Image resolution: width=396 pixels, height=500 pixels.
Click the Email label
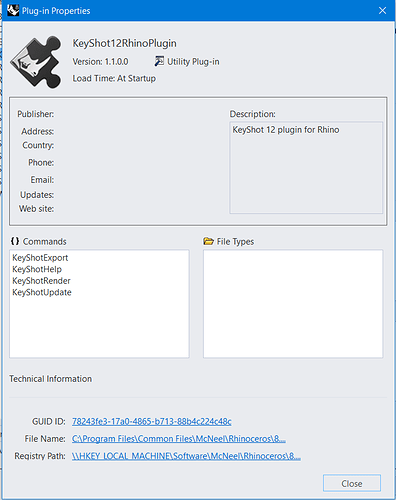[x=42, y=180]
